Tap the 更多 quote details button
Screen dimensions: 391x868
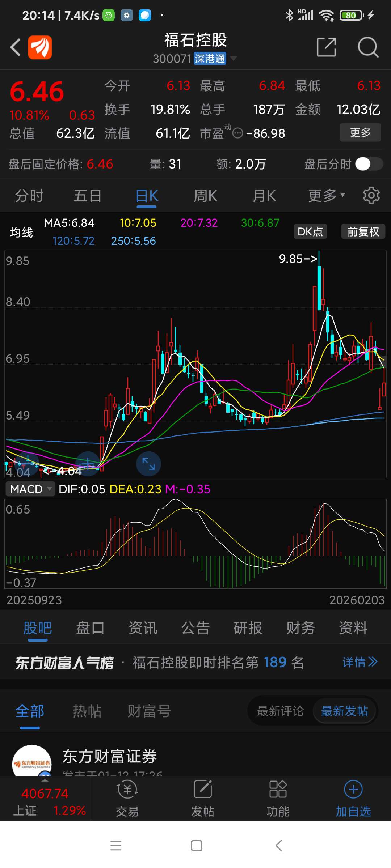coord(360,132)
